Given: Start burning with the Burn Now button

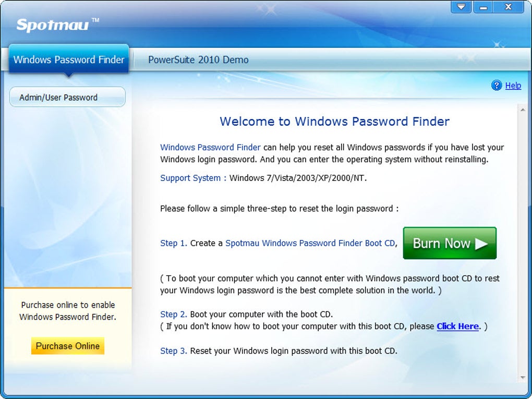Looking at the screenshot, I should (x=450, y=243).
